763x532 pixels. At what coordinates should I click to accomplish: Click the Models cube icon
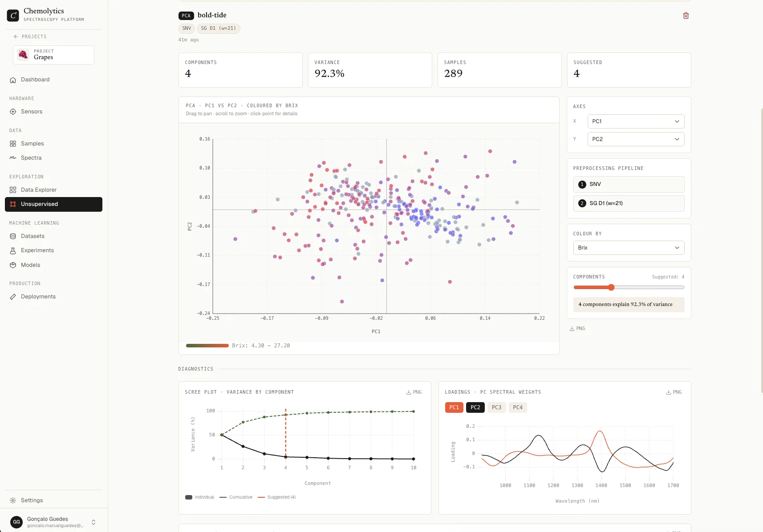tap(13, 265)
